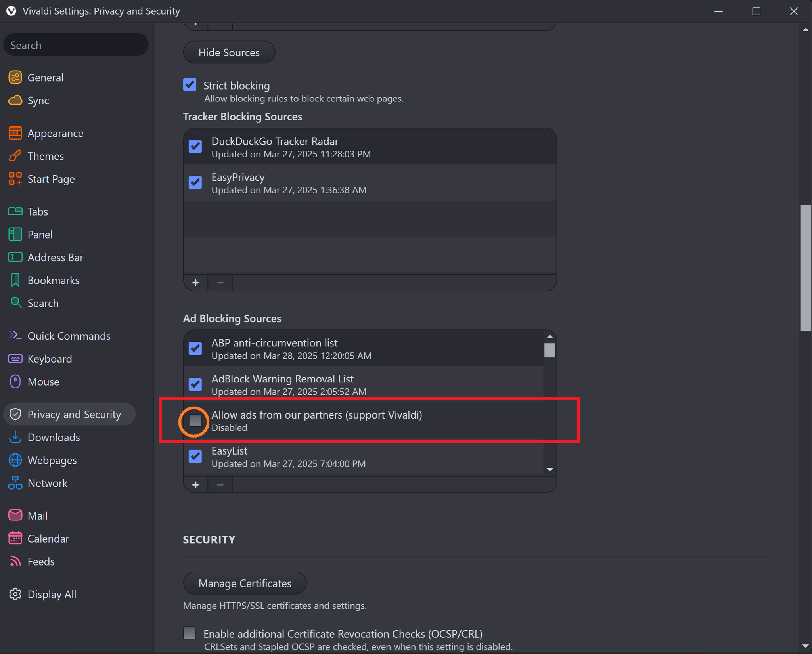Maximize the Vivaldi Settings window
Screen dimensions: 812x654
coord(756,11)
